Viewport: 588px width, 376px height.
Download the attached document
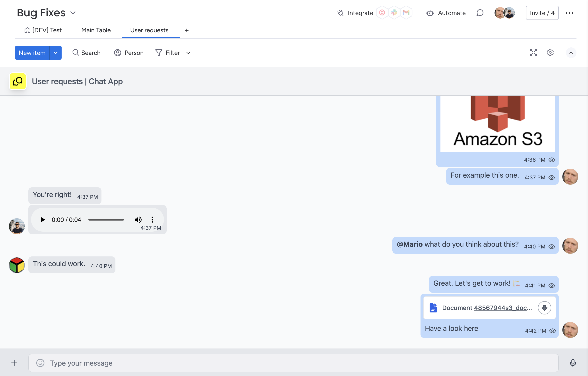[544, 308]
